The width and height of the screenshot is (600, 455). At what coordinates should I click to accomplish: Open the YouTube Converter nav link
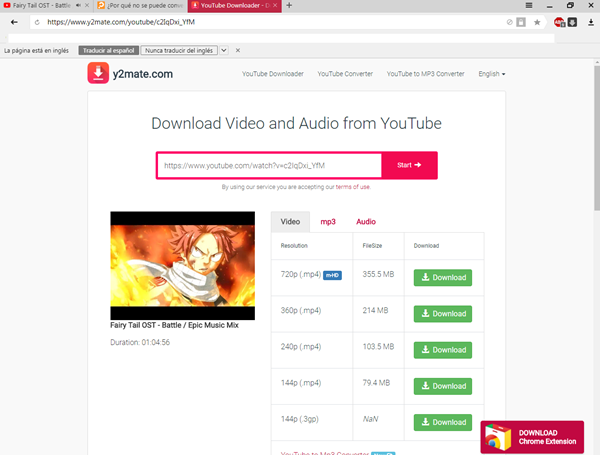[345, 74]
